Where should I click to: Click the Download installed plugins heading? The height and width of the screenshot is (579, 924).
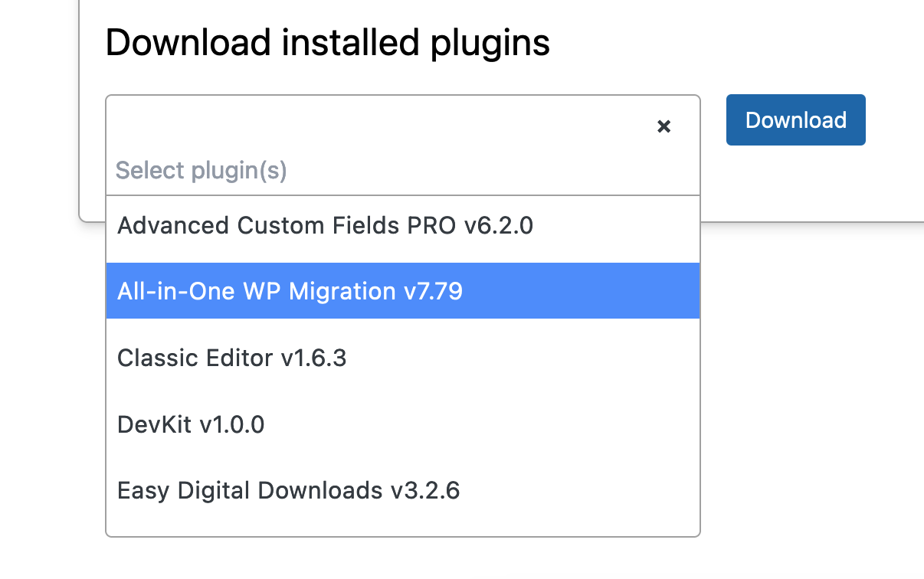click(x=328, y=43)
